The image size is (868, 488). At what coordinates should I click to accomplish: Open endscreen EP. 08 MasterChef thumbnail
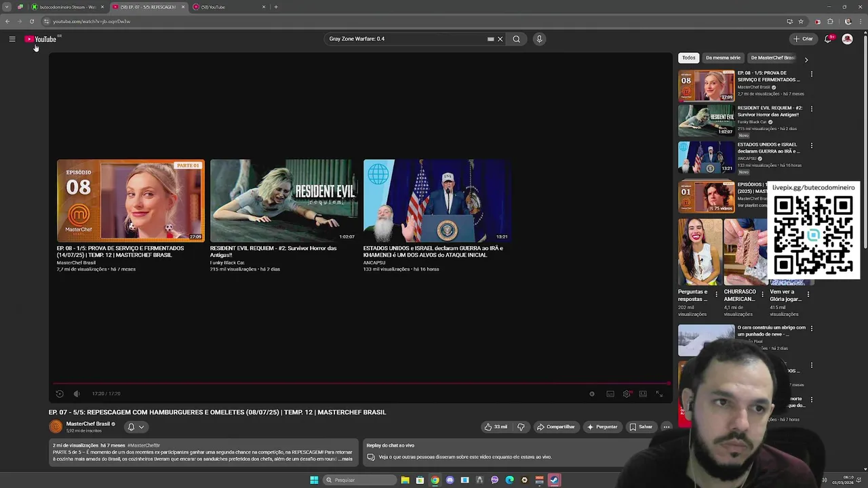(131, 201)
